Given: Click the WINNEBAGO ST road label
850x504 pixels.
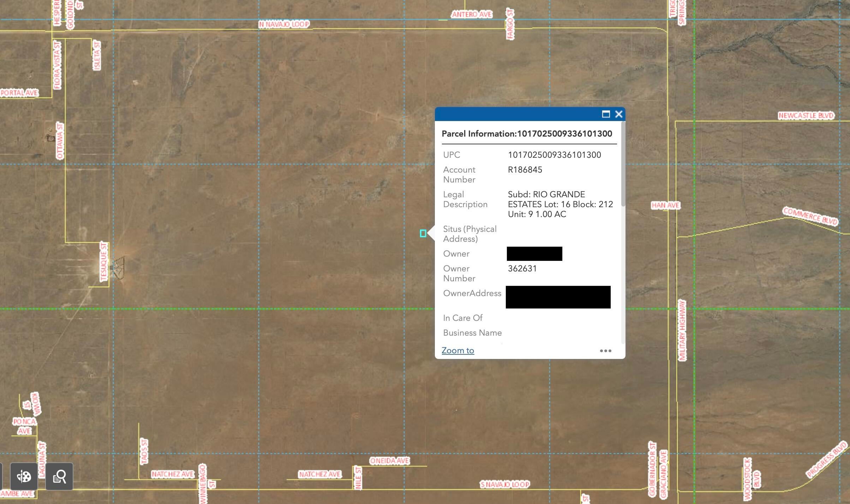Looking at the screenshot, I should pos(207,484).
